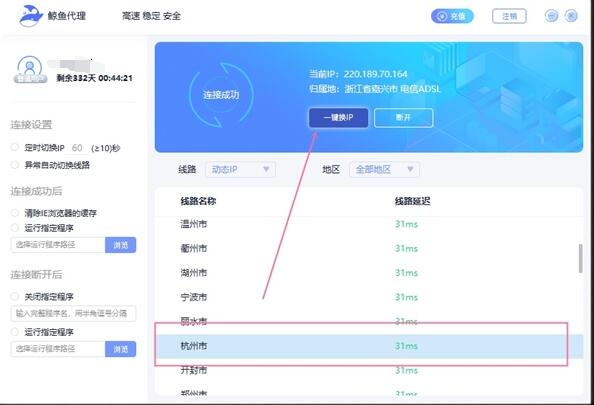Click 31ms latency of 宁波市
594x405 pixels.
point(406,297)
